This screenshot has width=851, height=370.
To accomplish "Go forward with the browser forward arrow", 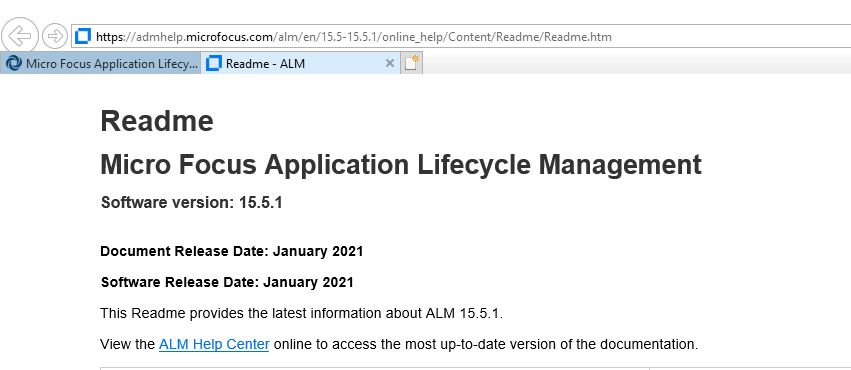I will 55,36.
